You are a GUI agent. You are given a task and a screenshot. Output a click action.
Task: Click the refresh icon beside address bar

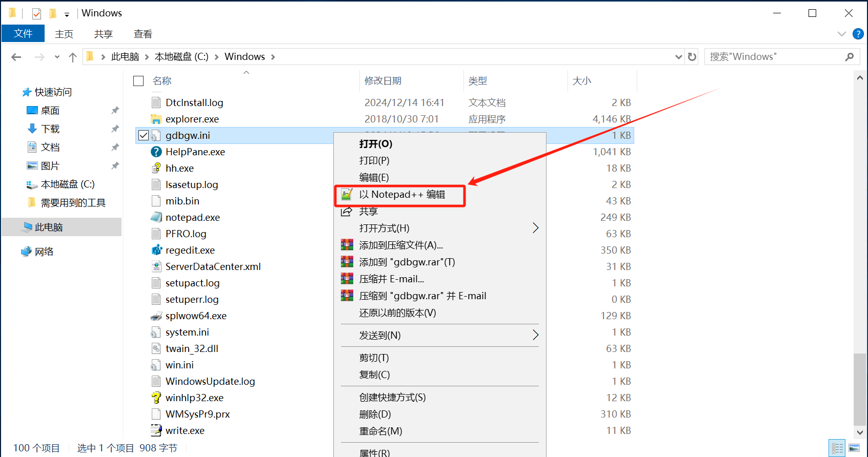[x=692, y=57]
